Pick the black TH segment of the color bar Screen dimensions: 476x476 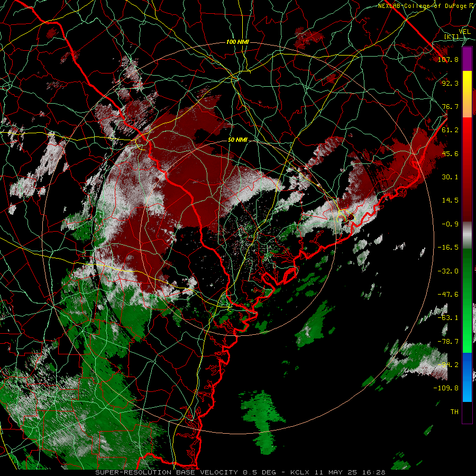coord(467,413)
